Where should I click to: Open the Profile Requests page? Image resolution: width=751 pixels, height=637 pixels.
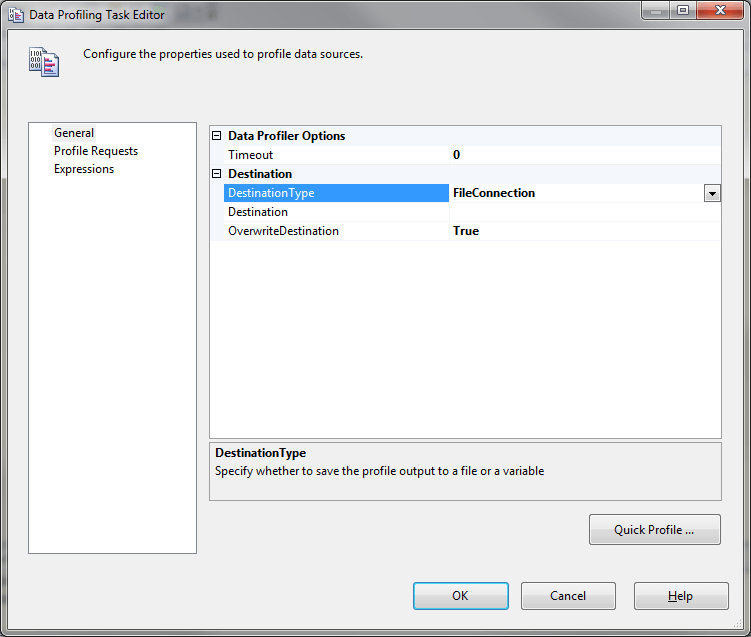[x=95, y=151]
